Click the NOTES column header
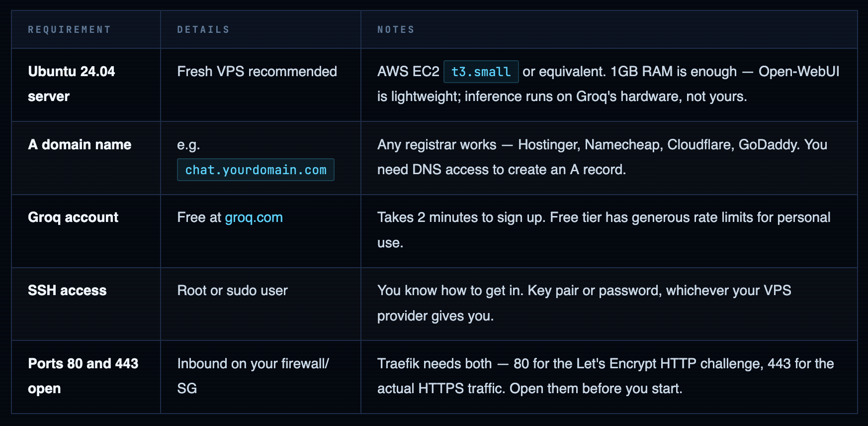Screen dimensions: 868x426 pyautogui.click(x=396, y=30)
